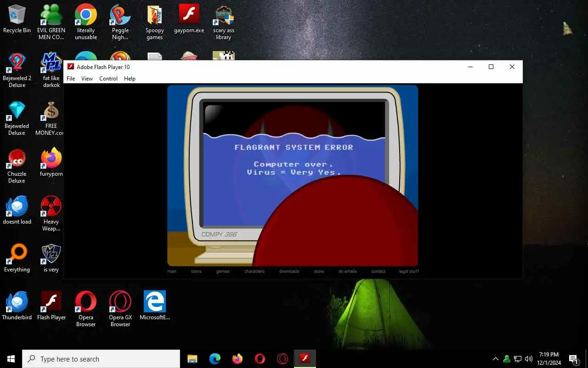The width and height of the screenshot is (588, 368).
Task: Open the scary ass library shortcut
Action: (x=224, y=22)
